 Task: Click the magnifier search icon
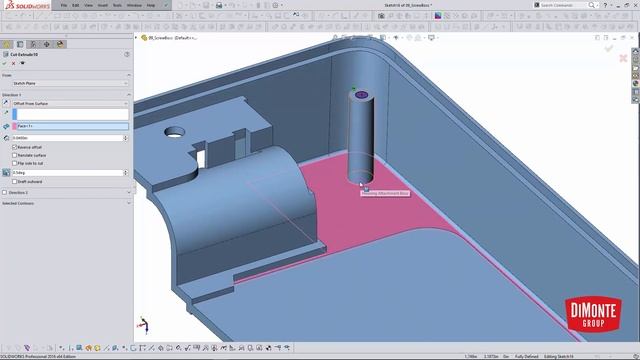(591, 5)
